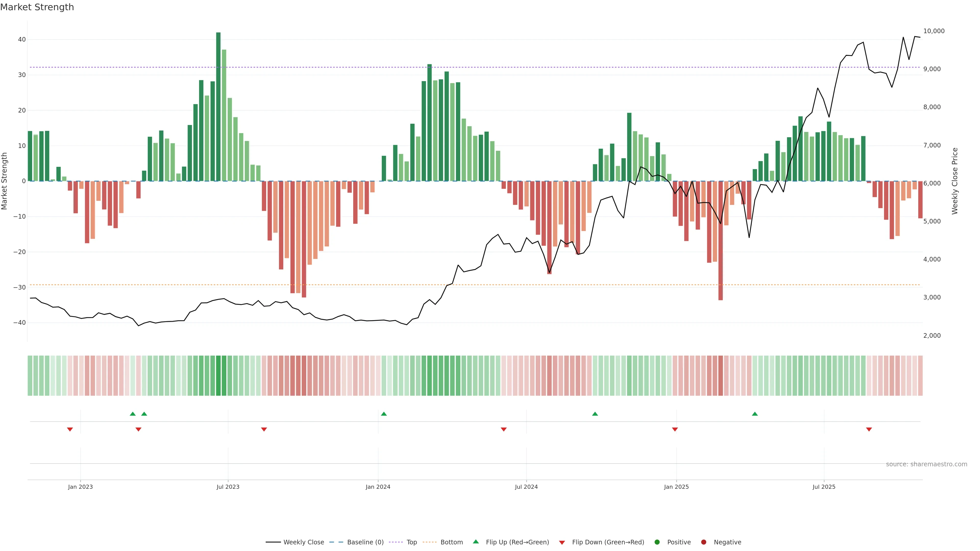980x551 pixels.
Task: Click the first Flip Down marker before January 2023
Action: (70, 429)
